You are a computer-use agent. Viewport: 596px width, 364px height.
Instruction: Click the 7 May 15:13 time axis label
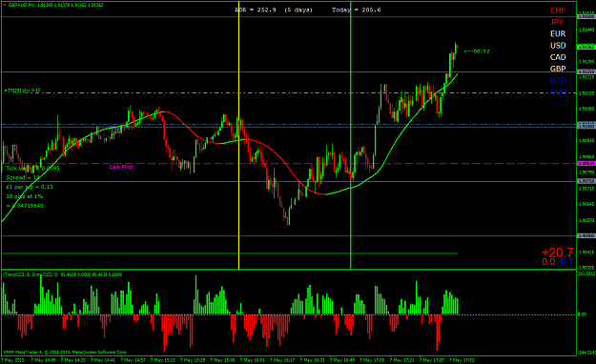point(163,360)
